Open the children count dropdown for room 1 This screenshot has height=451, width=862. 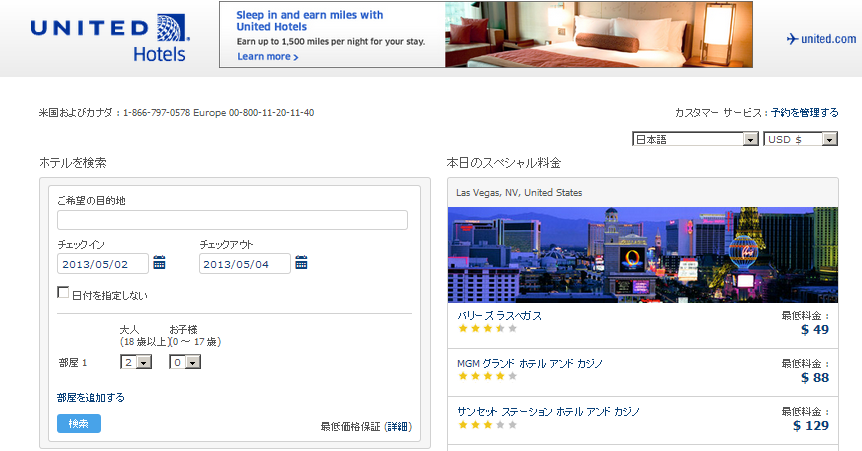tap(185, 362)
